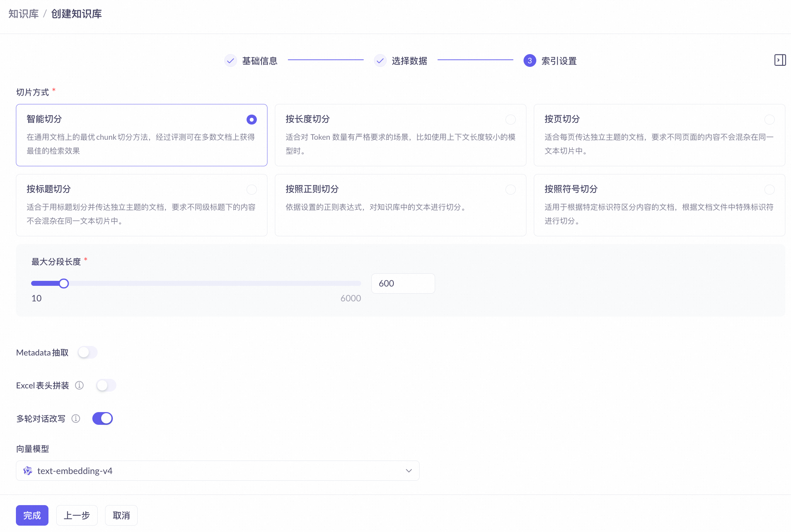Screen dimensions: 791x532
Task: Open the 向量模型 dropdown arrow
Action: [409, 471]
